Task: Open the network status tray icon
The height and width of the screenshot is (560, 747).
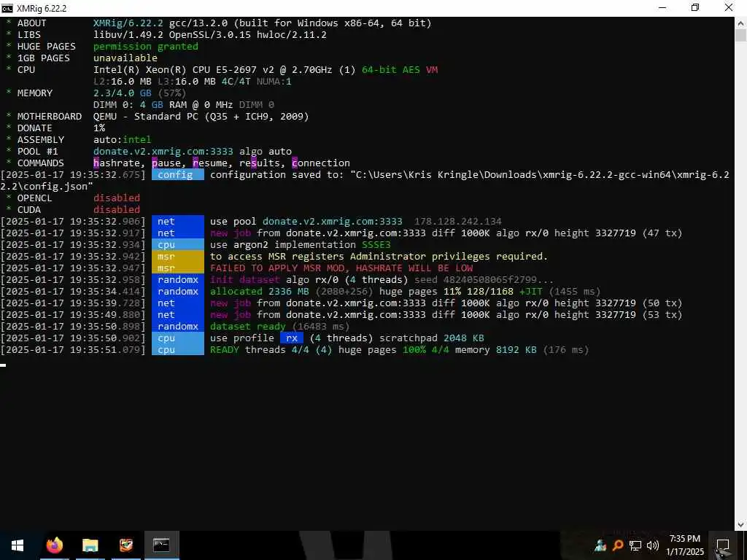Action: 635,545
